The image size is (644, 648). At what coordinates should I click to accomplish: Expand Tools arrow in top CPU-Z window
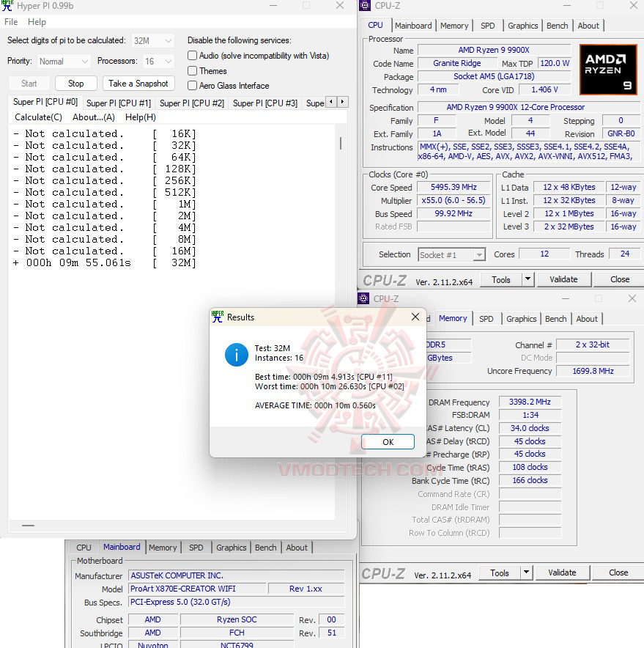click(x=528, y=279)
